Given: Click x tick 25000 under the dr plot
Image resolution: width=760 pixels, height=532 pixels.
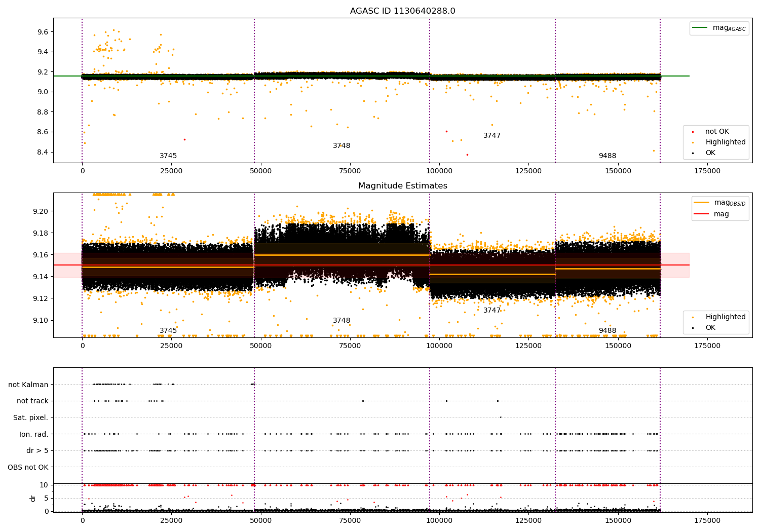Looking at the screenshot, I should (172, 520).
